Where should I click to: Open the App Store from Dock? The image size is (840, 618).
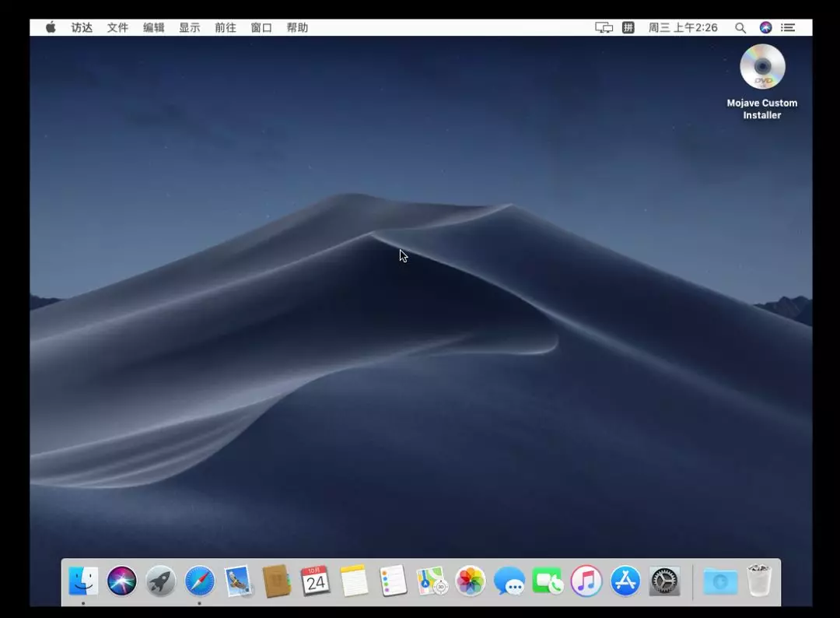pyautogui.click(x=625, y=581)
